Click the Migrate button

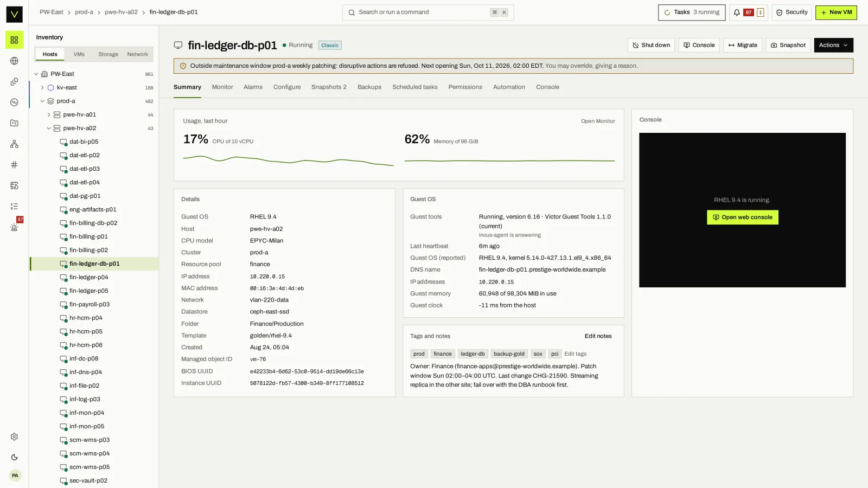743,45
